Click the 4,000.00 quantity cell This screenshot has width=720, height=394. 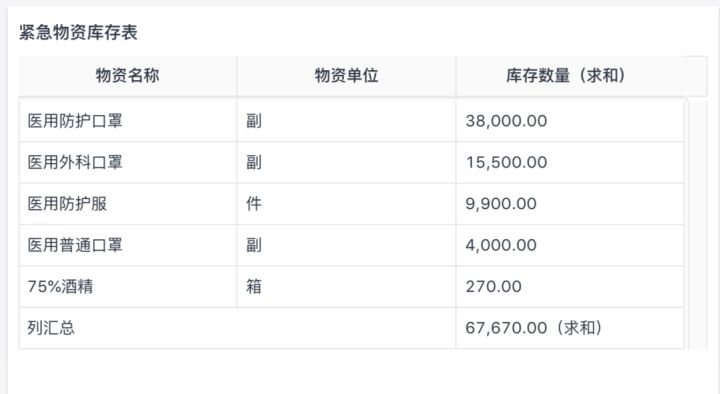570,245
